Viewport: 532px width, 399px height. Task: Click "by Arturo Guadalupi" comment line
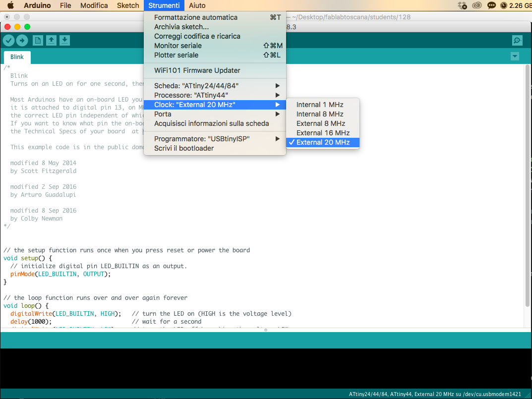point(43,195)
